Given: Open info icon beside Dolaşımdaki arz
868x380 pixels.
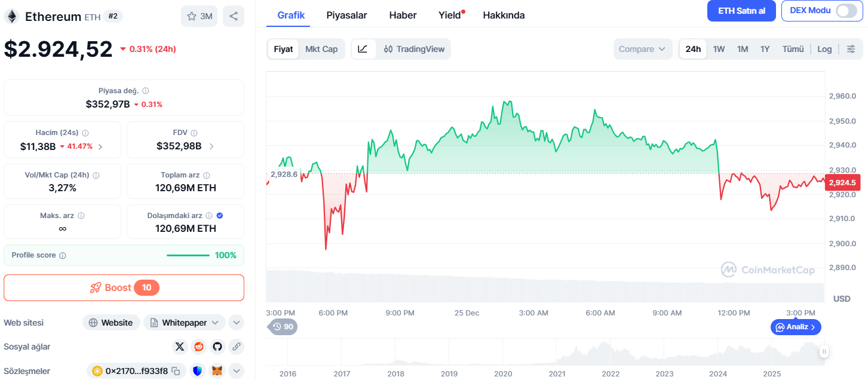Looking at the screenshot, I should (x=209, y=216).
